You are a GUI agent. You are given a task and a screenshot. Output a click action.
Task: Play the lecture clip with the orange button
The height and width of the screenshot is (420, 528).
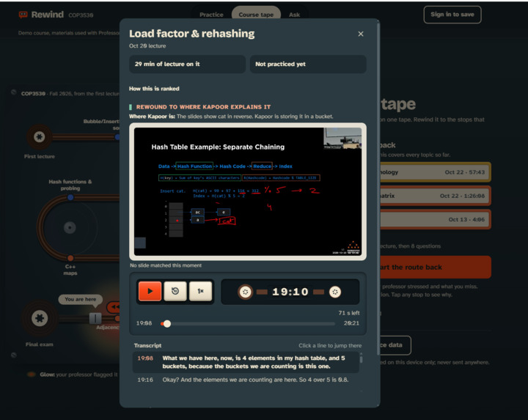point(150,291)
